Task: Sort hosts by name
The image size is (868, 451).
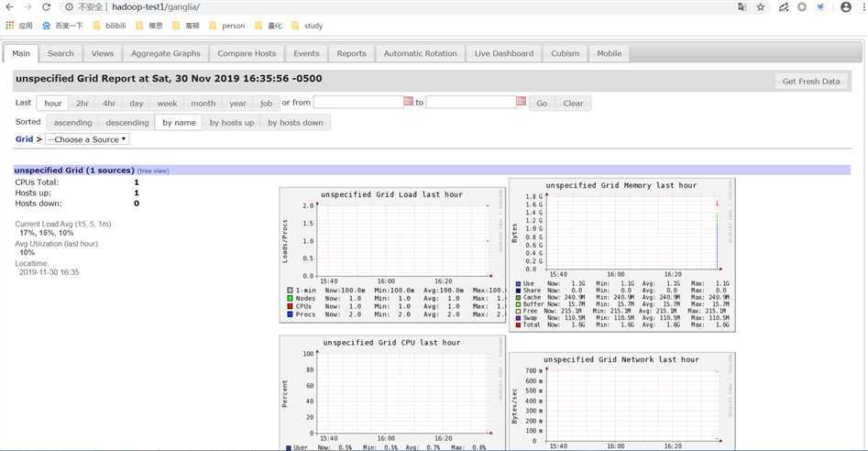Action: 180,122
